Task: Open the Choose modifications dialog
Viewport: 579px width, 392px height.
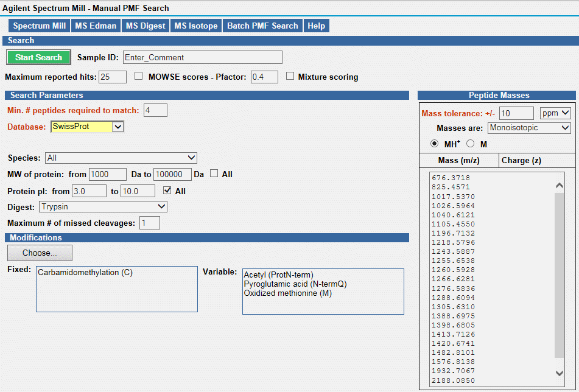Action: (40, 253)
